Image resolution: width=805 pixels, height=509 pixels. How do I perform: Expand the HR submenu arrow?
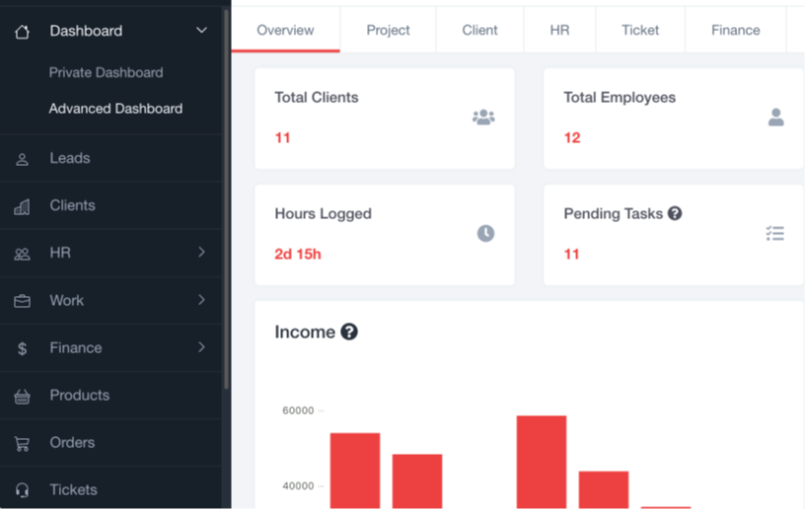tap(201, 253)
